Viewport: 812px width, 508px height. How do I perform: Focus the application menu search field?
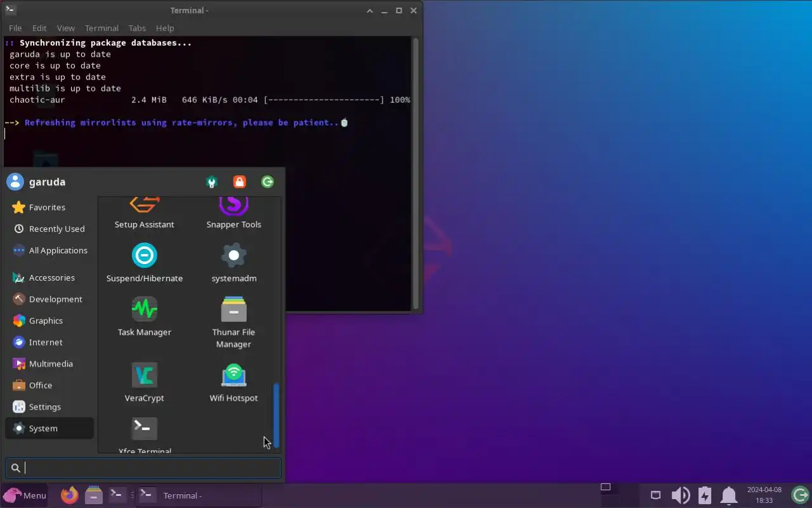pos(143,468)
